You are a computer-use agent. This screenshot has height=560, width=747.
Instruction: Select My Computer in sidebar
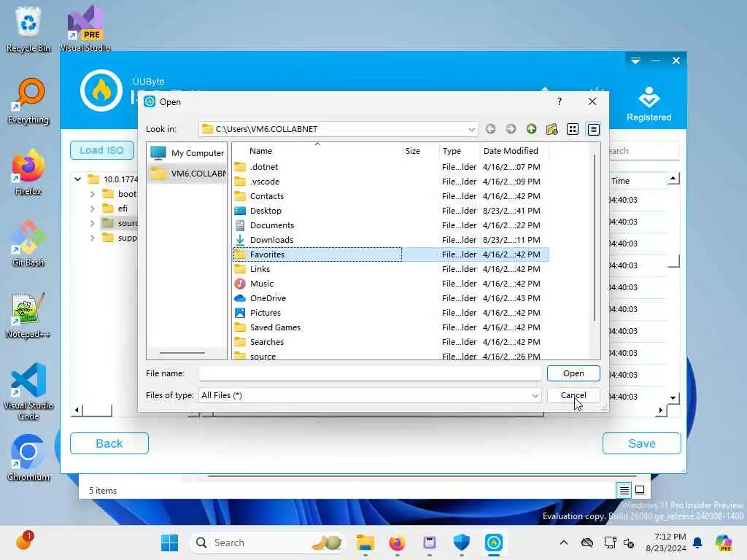click(x=187, y=153)
